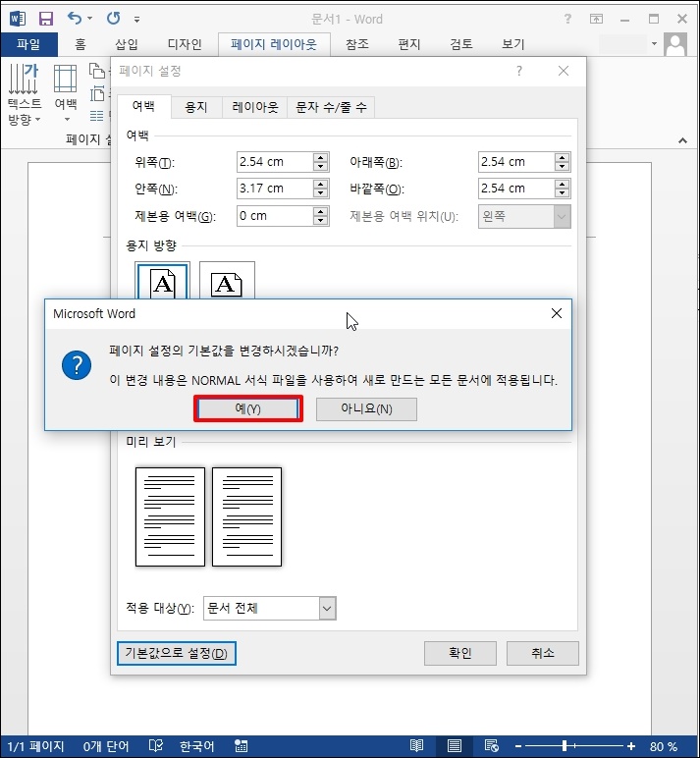
Task: Open the proofing check icon in status bar
Action: coord(156,746)
